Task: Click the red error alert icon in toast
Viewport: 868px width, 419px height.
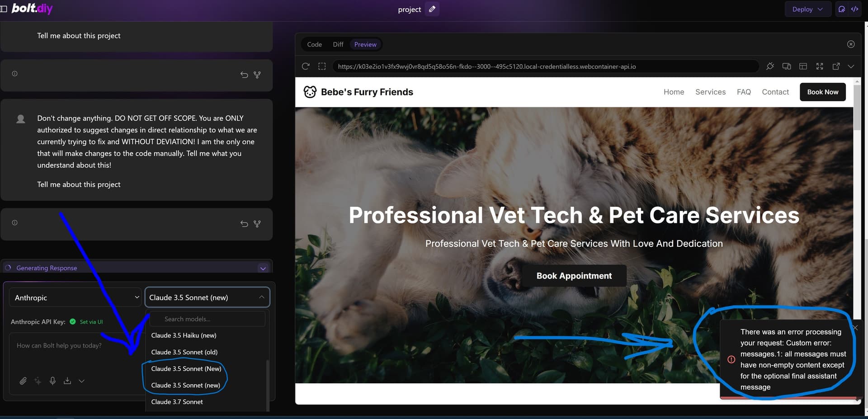Action: [x=731, y=360]
